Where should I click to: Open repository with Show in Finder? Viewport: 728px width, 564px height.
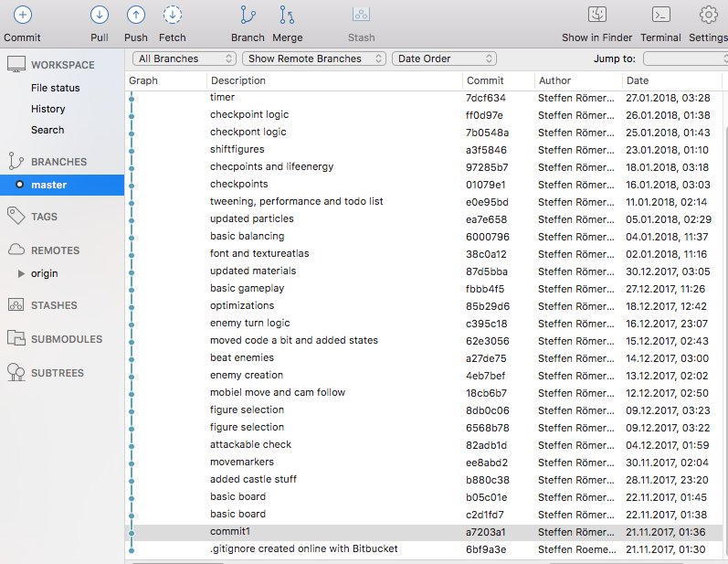pos(597,15)
